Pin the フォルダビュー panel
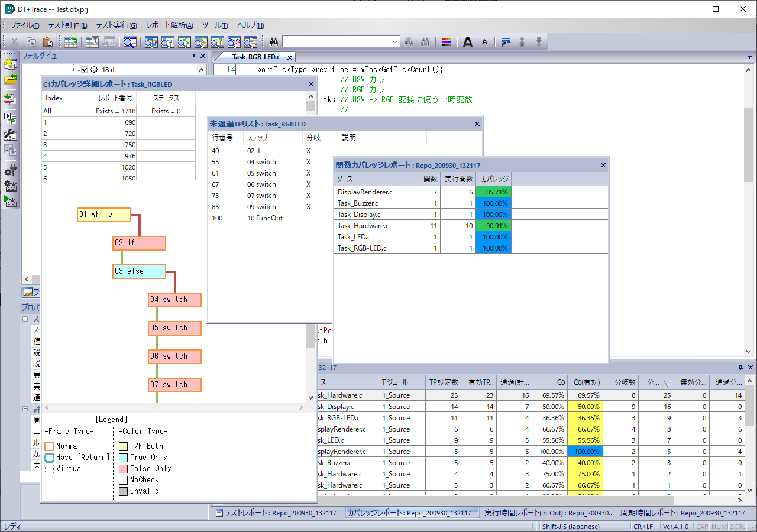Viewport: 757px width, 532px height. tap(193, 56)
